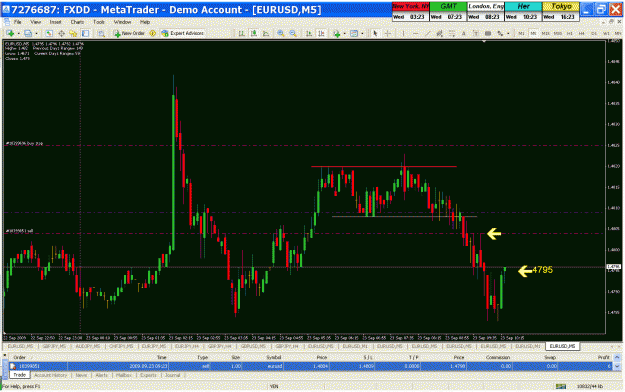Open the View menu
Image resolution: width=625 pixels, height=392 pixels.
coord(36,22)
